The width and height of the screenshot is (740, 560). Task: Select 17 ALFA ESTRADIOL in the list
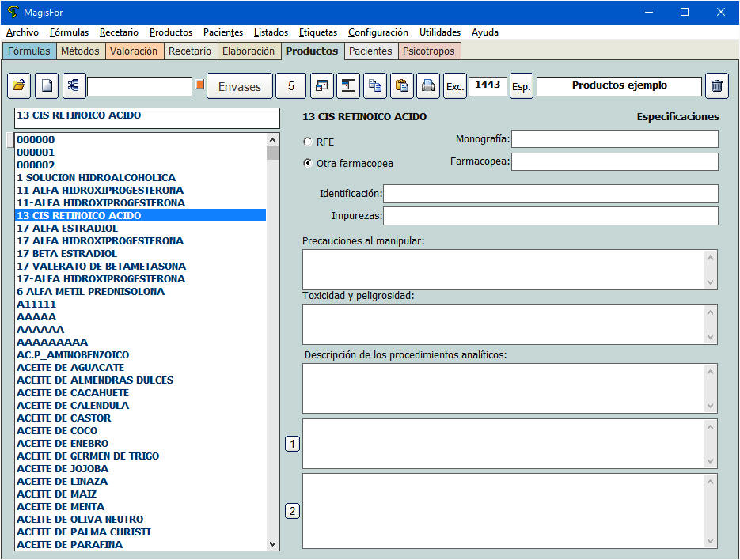pos(141,229)
